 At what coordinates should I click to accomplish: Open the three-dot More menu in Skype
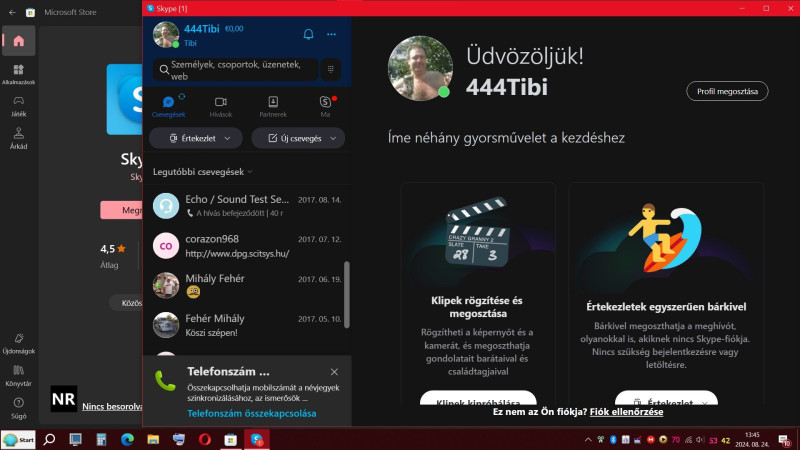point(331,34)
